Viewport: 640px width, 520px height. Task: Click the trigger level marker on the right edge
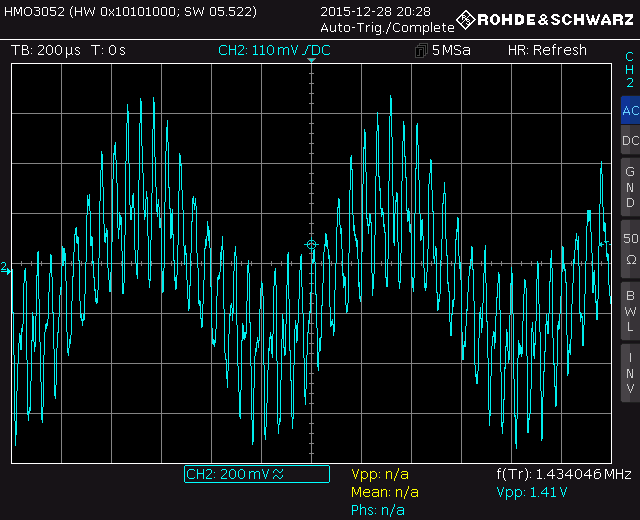point(606,243)
